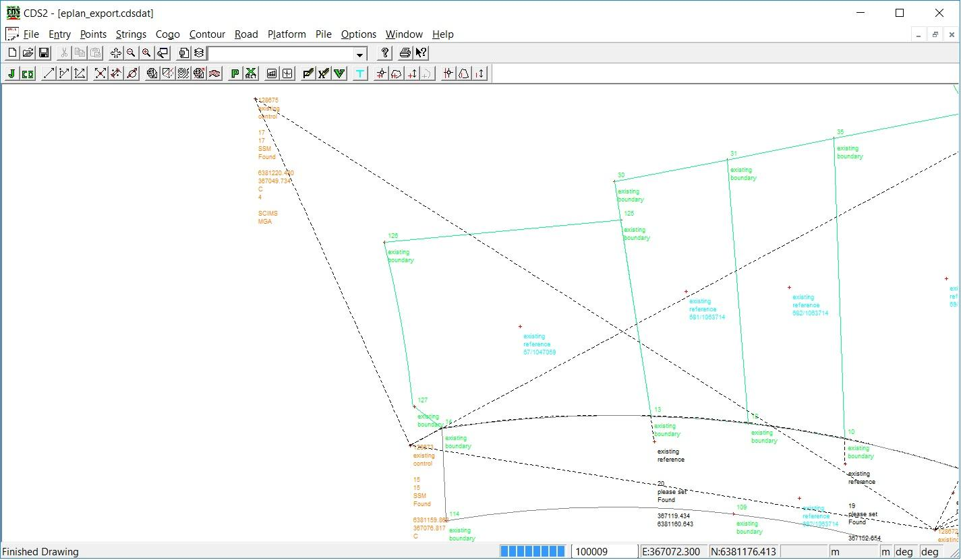Click the blue progress bar in status bar
Viewport: 961px width, 560px height.
[x=532, y=552]
